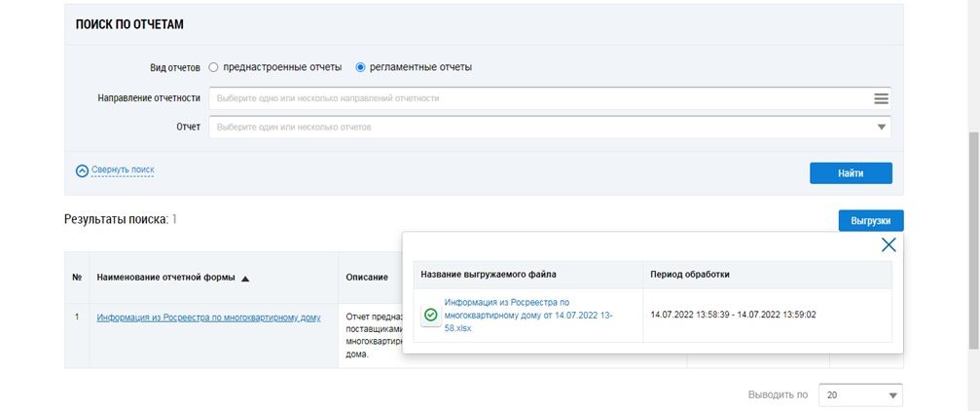Click the Период обработки column header
This screenshot has height=411, width=980.
tap(689, 275)
